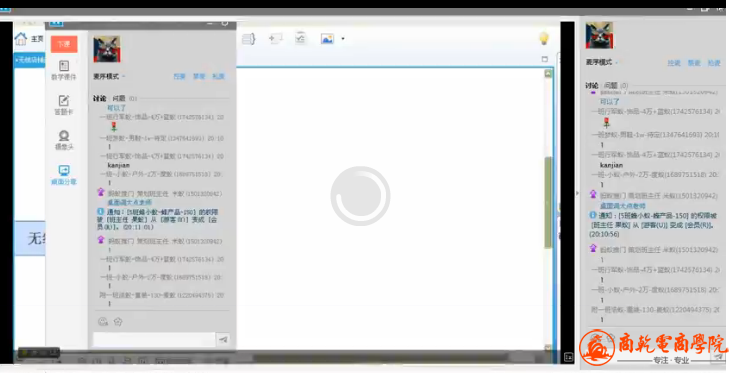The width and height of the screenshot is (734, 373).
Task: Select the 桌面分享 desktop share icon
Action: [64, 175]
